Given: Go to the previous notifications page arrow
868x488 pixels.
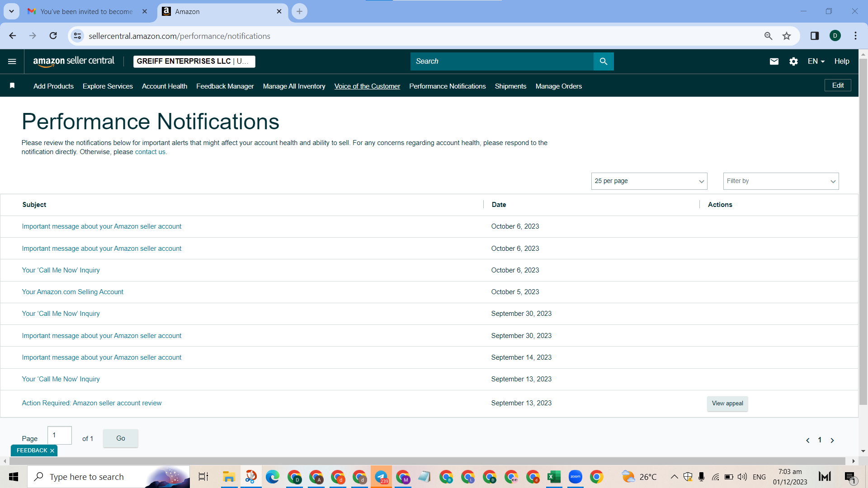Looking at the screenshot, I should tap(808, 440).
